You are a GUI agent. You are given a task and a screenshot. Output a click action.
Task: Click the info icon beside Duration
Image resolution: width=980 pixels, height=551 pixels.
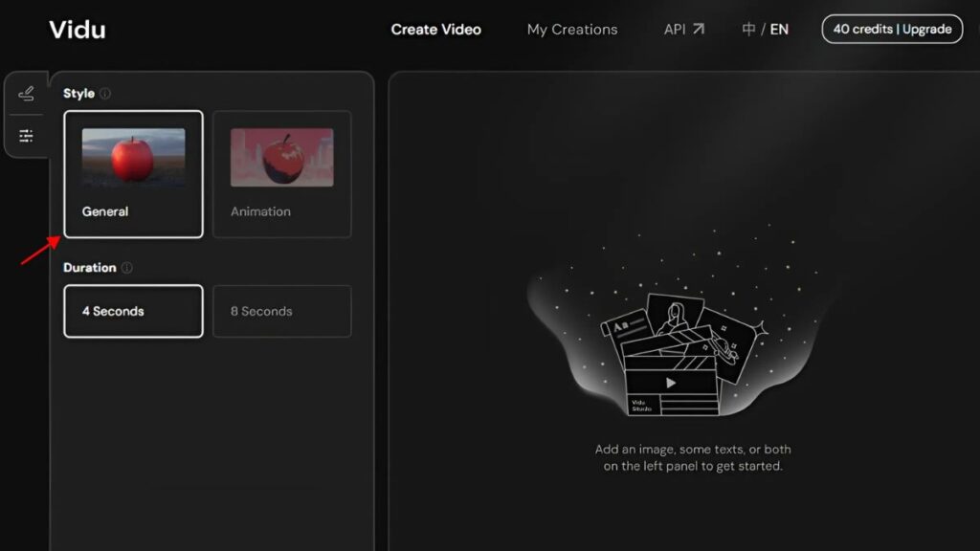coord(127,268)
